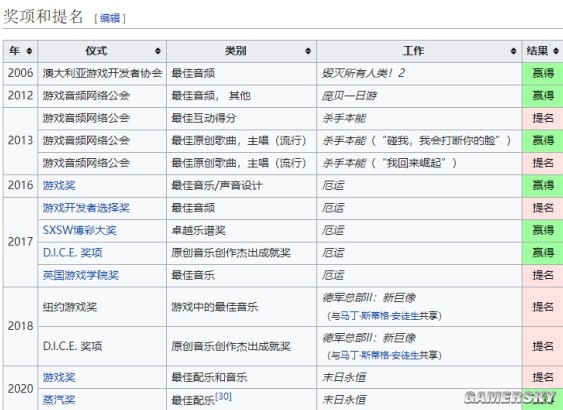This screenshot has height=410, width=563.
Task: Select the 2016 year cell
Action: point(20,186)
